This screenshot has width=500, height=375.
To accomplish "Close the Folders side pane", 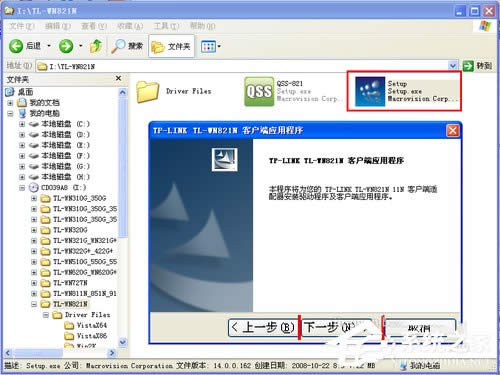I will click(x=118, y=78).
